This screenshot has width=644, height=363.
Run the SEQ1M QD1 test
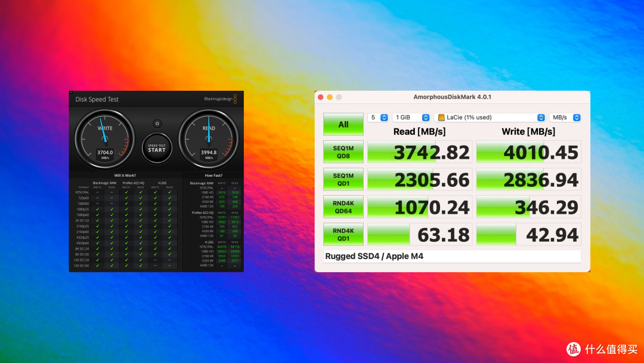tap(343, 179)
